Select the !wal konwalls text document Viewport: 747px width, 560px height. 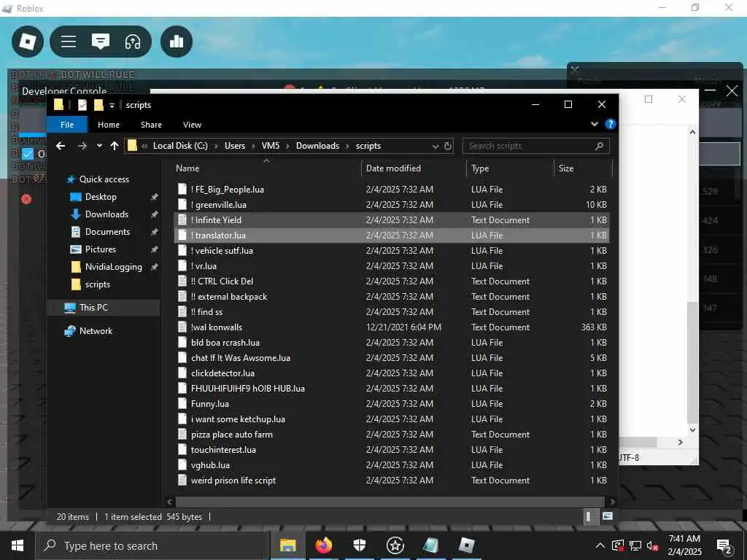point(392,327)
